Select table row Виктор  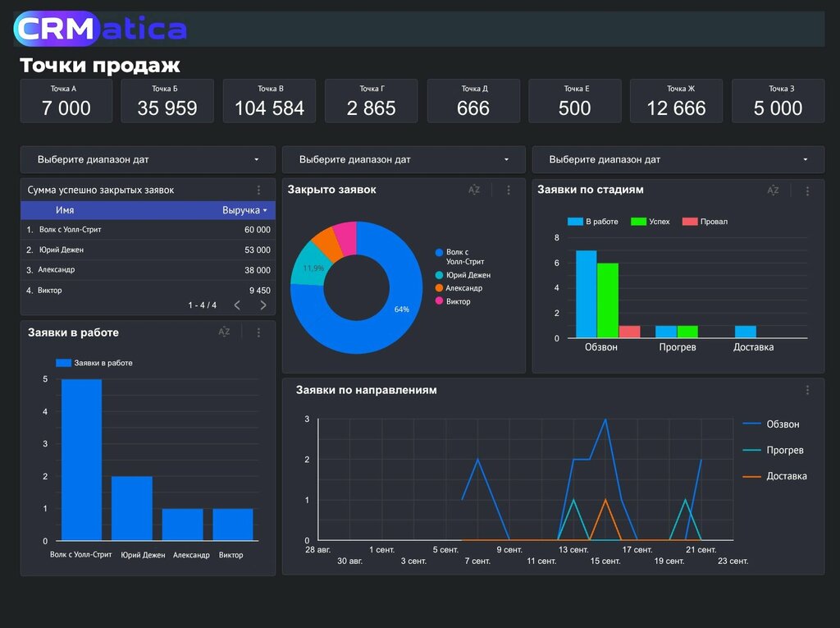(148, 290)
